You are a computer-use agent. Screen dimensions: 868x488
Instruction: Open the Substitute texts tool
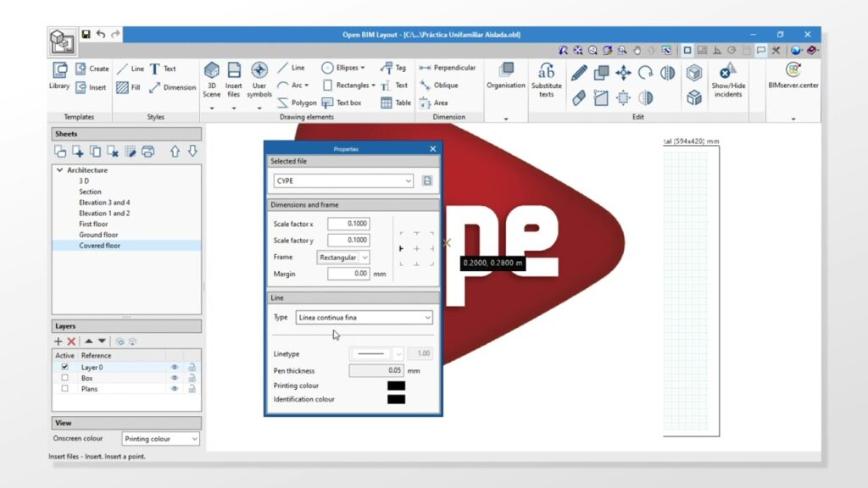pos(546,79)
